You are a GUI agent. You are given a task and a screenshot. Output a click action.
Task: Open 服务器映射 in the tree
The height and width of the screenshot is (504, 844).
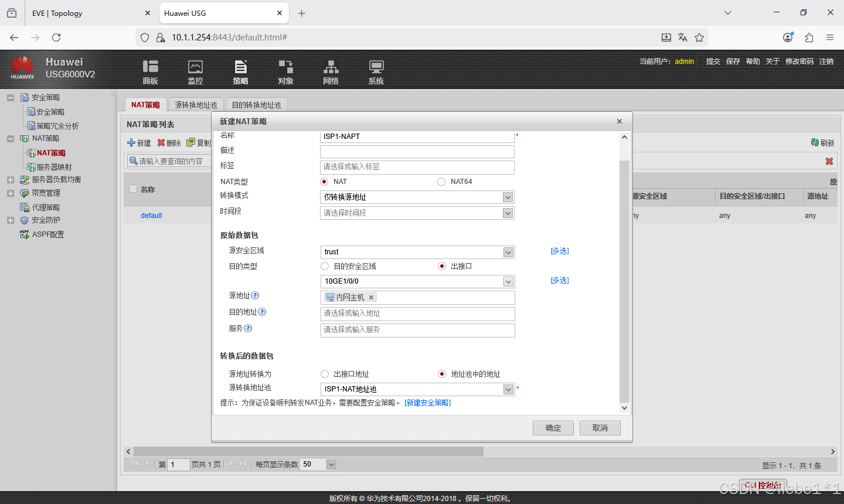pos(54,167)
